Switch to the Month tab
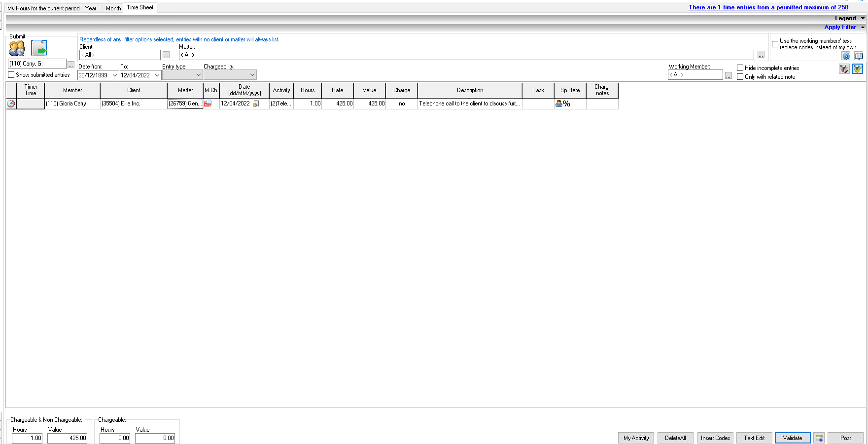 tap(113, 8)
